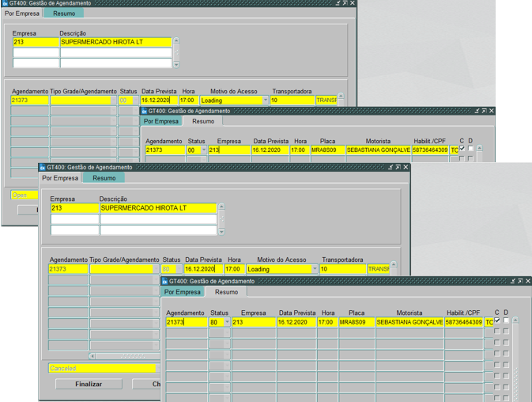Image resolution: width=532 pixels, height=402 pixels.
Task: Click scroll-up arrow in status 80 Resumo window
Action: point(515,320)
